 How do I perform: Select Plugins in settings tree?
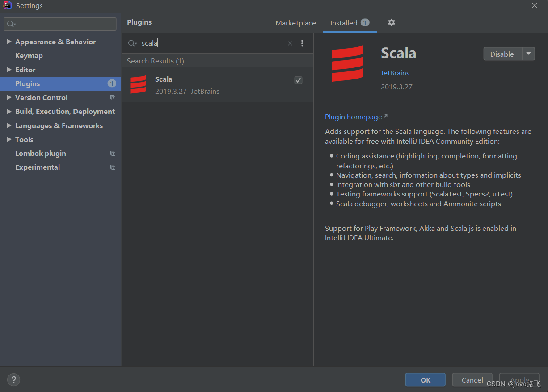pos(60,84)
